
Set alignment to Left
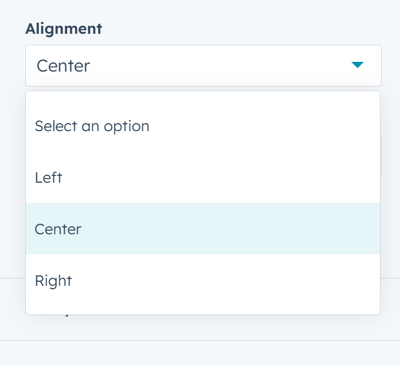(x=203, y=177)
